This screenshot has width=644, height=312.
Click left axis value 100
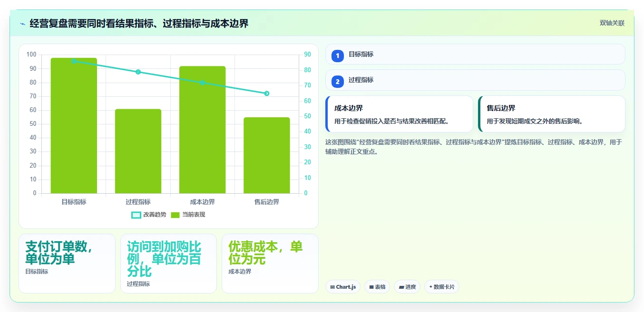coord(31,55)
